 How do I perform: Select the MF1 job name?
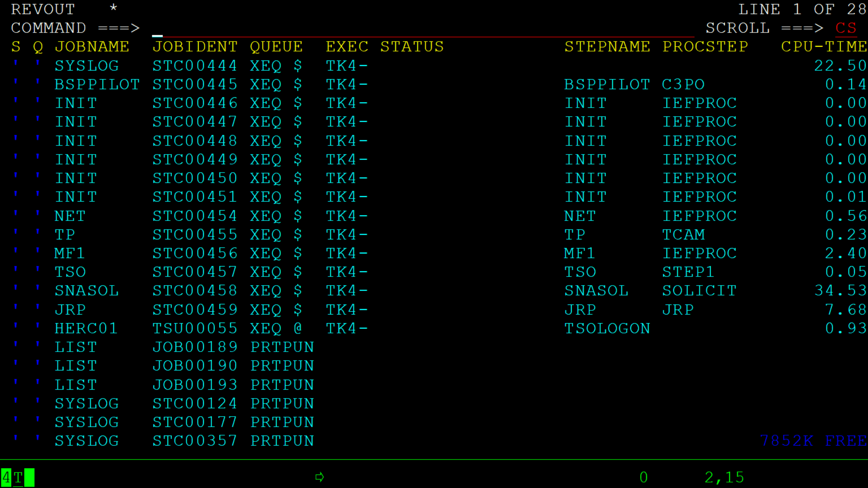click(70, 253)
